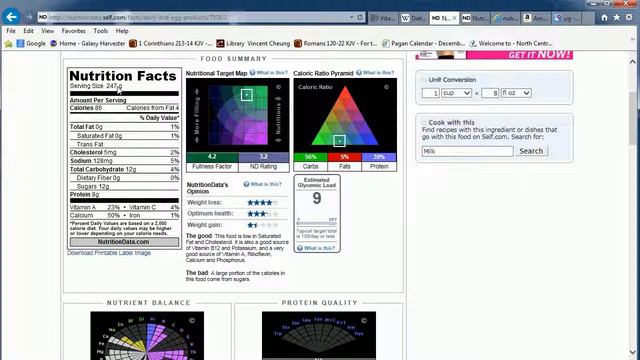640x360 pixels.
Task: Click the green Carbs 56% swatch
Action: [x=311, y=157]
